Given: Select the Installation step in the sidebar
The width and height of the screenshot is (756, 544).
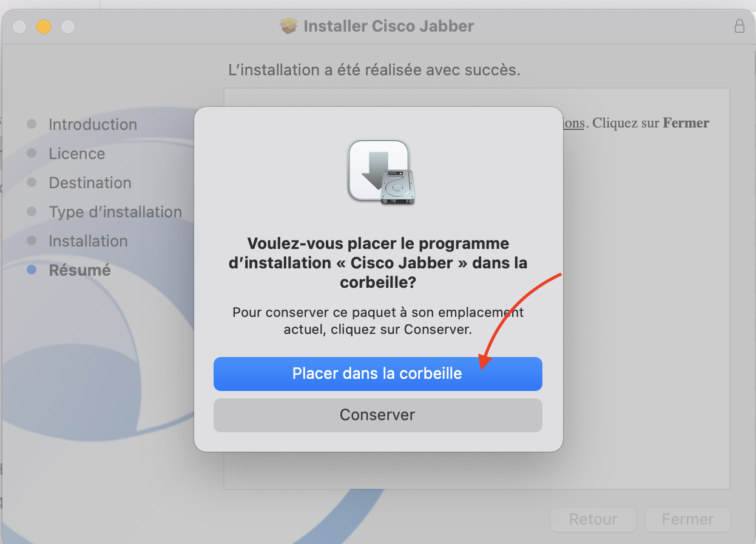Looking at the screenshot, I should click(88, 241).
